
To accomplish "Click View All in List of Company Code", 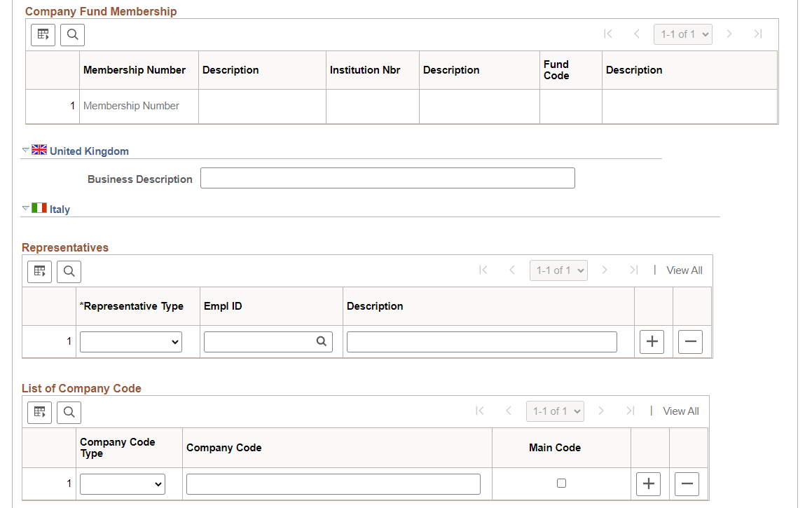I will coord(680,411).
